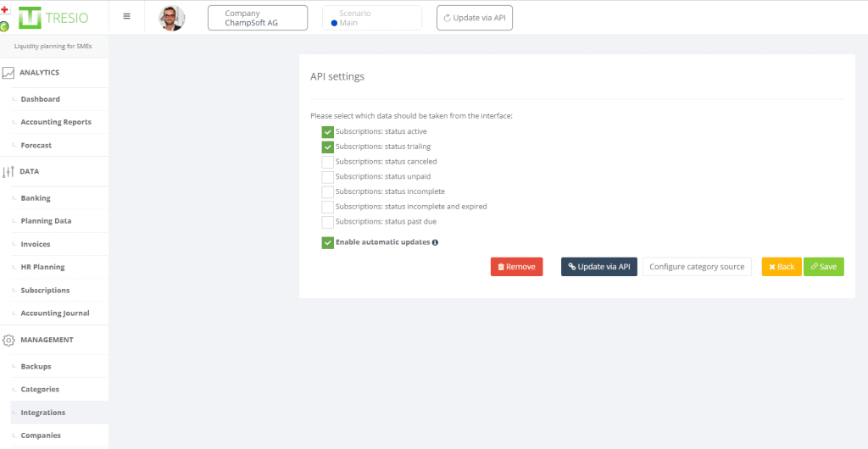The image size is (868, 449).
Task: Open Categories in the sidebar
Action: [x=40, y=390]
